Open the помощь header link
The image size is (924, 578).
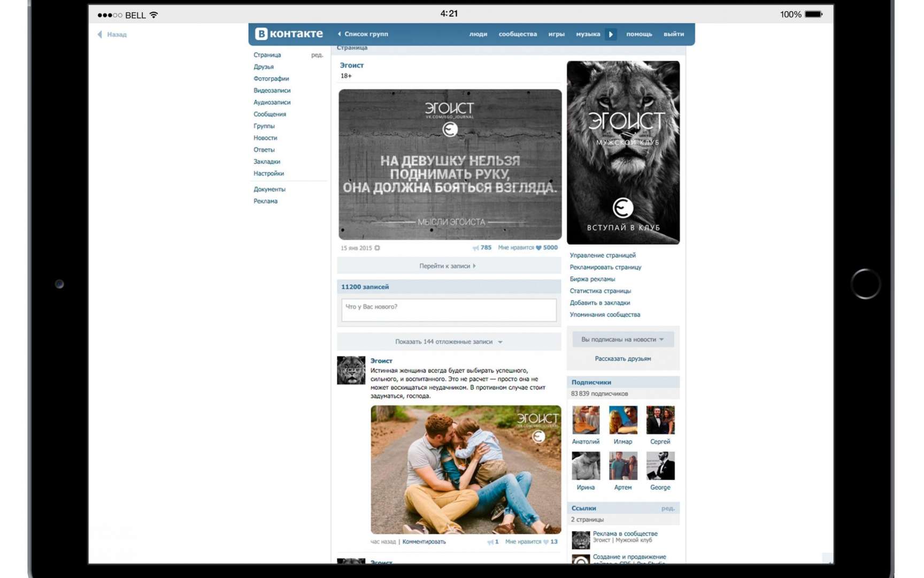tap(639, 34)
